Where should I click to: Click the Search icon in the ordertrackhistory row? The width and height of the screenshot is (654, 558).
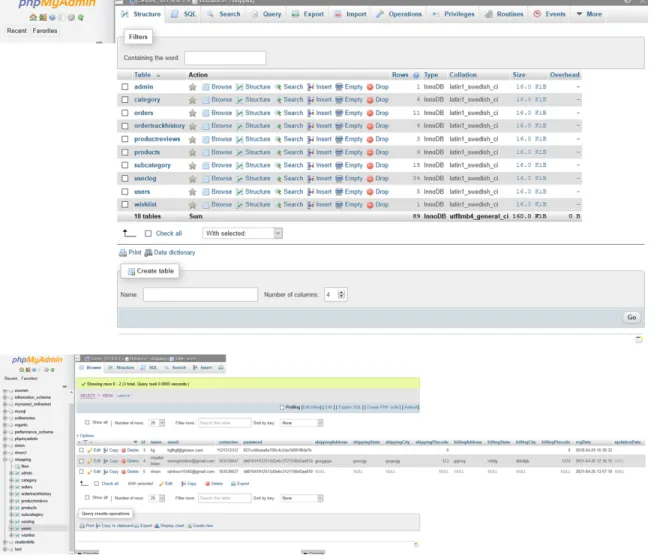278,126
